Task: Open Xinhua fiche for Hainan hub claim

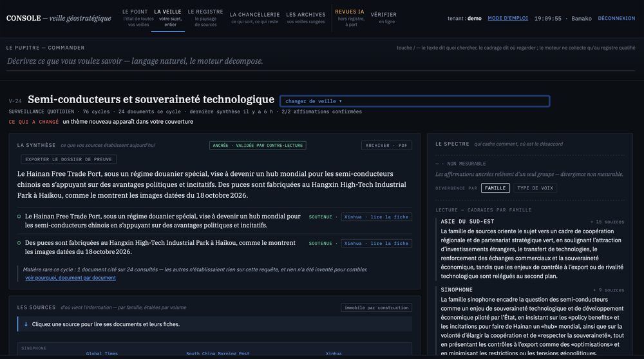Action: point(376,217)
